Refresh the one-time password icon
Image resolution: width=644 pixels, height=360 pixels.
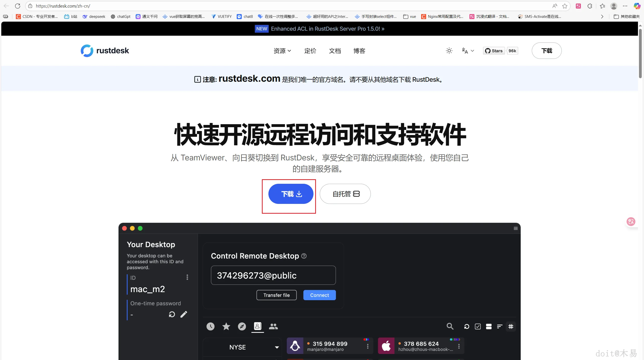pyautogui.click(x=172, y=314)
